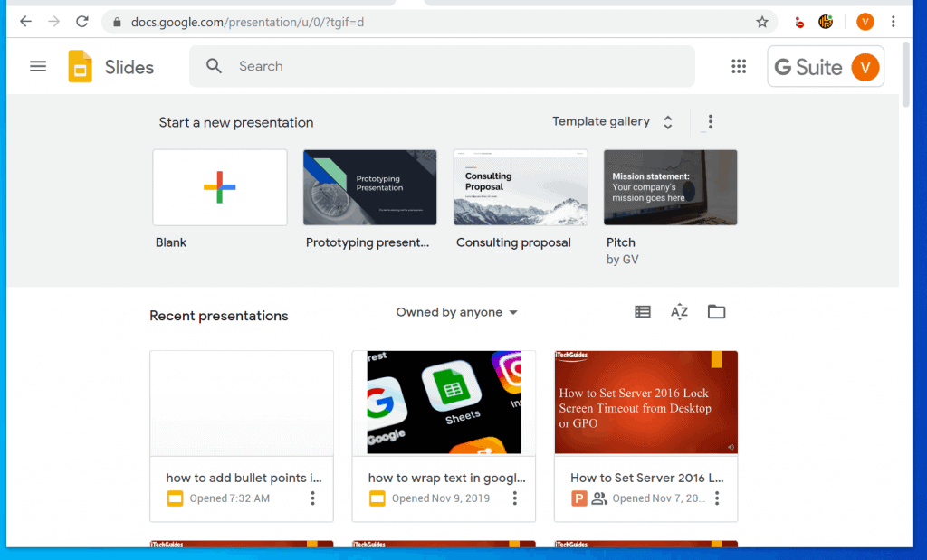Click the yellow Slides logo icon
Image resolution: width=927 pixels, height=560 pixels.
point(80,66)
